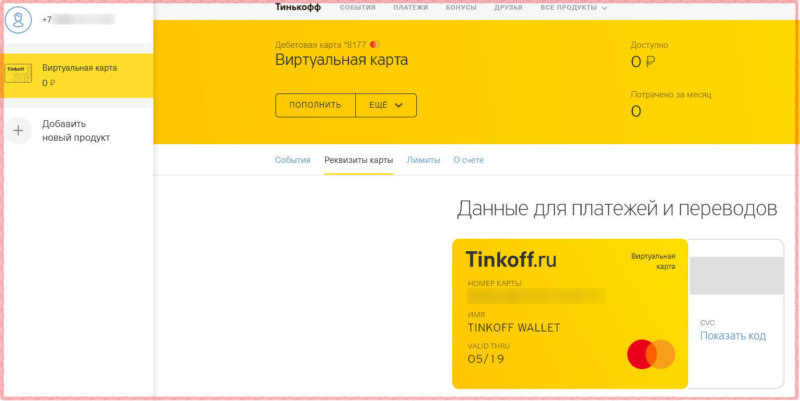Click the 05/19 expiry date on card
This screenshot has height=401, width=800.
click(x=486, y=359)
